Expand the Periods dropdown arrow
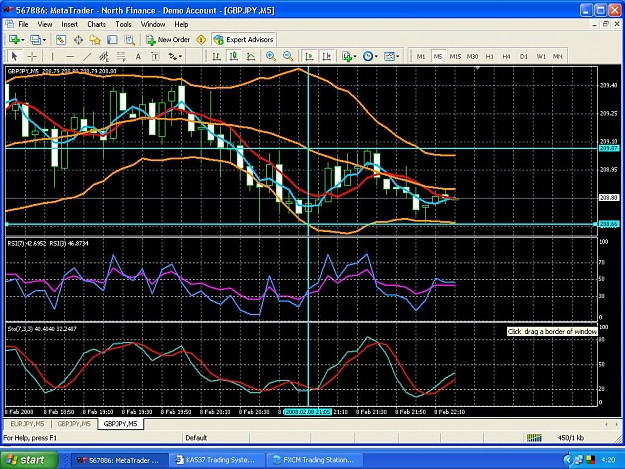 tap(376, 57)
